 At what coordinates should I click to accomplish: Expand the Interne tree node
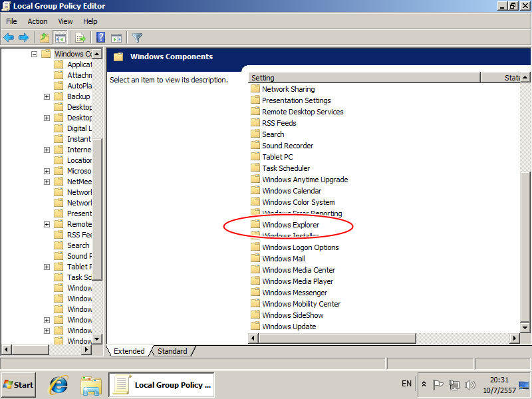point(47,150)
